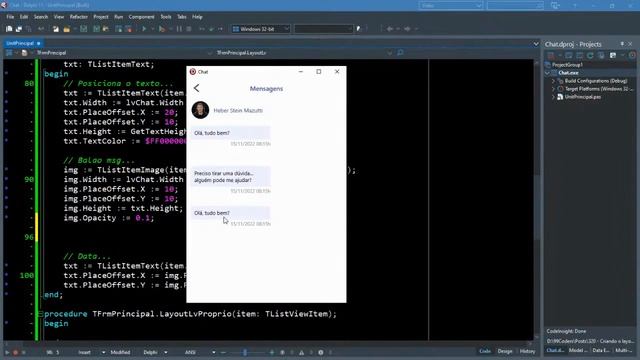Open the Run menu
Viewport: 640px width, 360px height.
click(119, 17)
